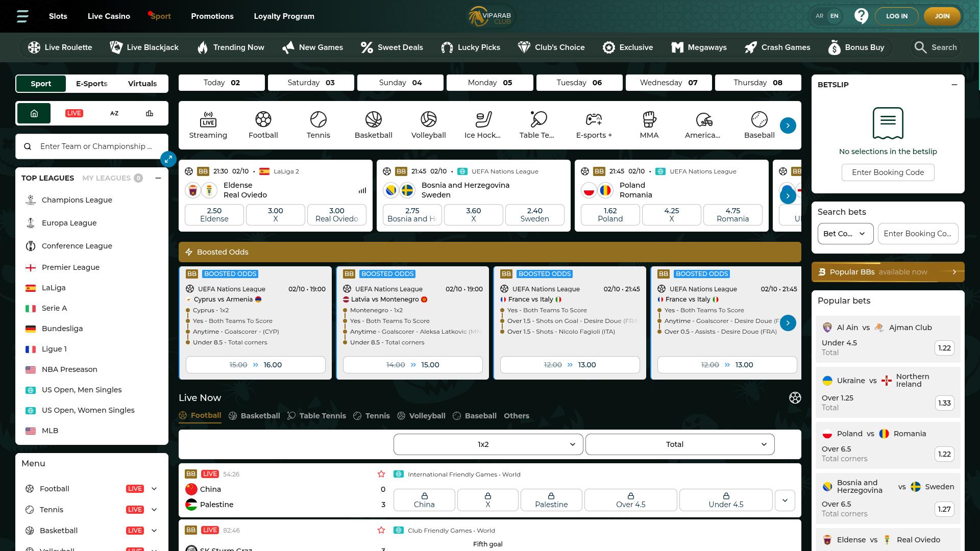The image size is (980, 551).
Task: Open the Total market dropdown
Action: (x=680, y=444)
